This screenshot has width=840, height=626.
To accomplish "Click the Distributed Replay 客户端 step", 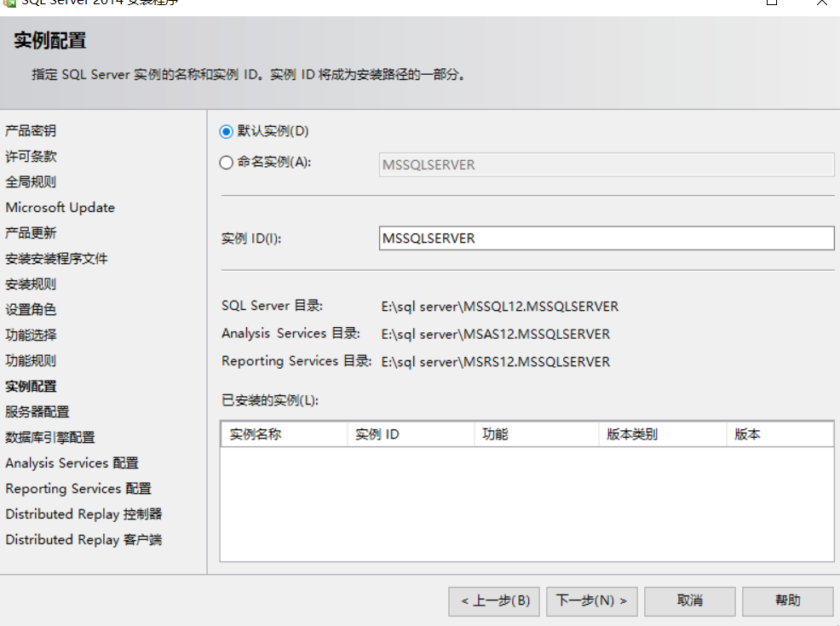I will (83, 540).
